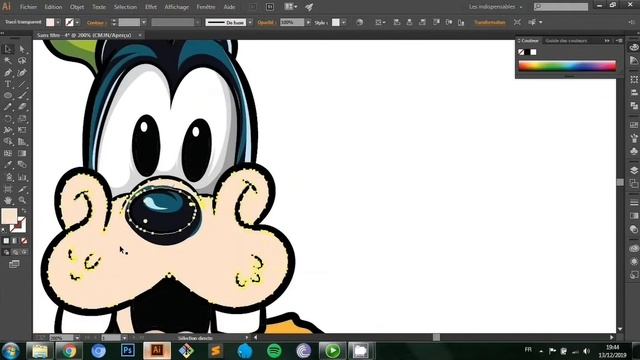Open the stroke swatch dropdown in control bar
640x360 pixels.
pyautogui.click(x=77, y=22)
